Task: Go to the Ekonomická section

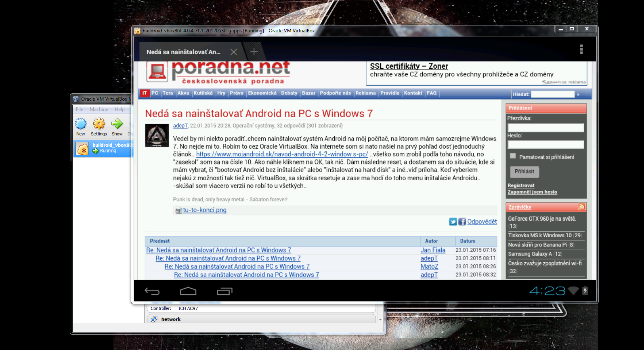Action: [x=262, y=93]
